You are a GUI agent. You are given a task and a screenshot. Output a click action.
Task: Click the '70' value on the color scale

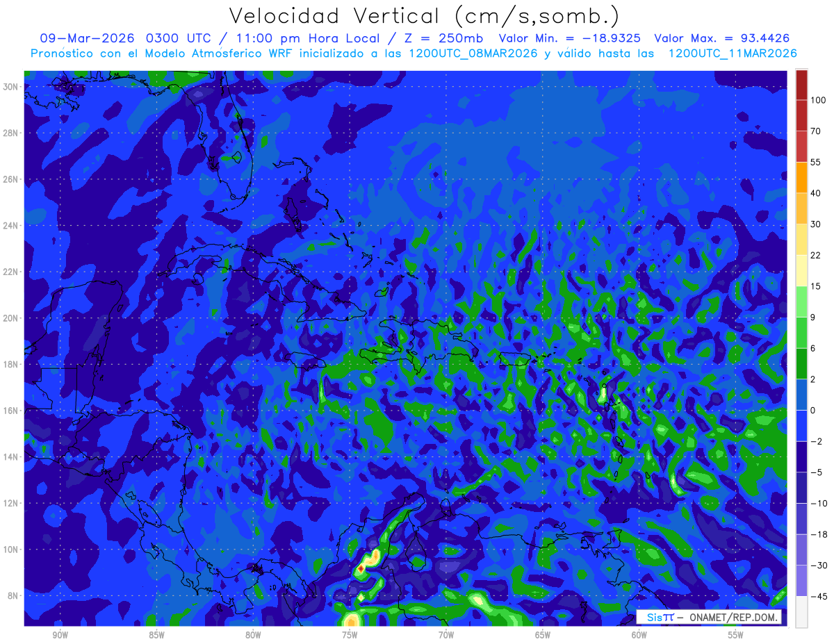tap(816, 131)
